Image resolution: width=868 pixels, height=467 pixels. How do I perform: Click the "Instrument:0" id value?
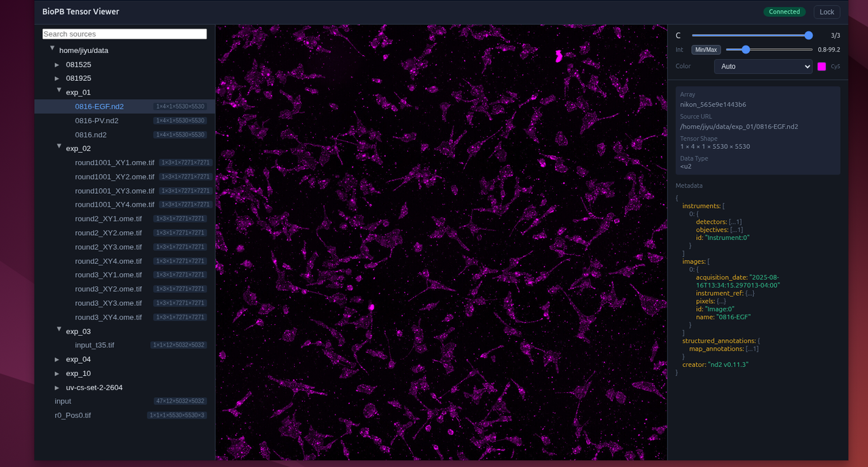click(x=727, y=238)
